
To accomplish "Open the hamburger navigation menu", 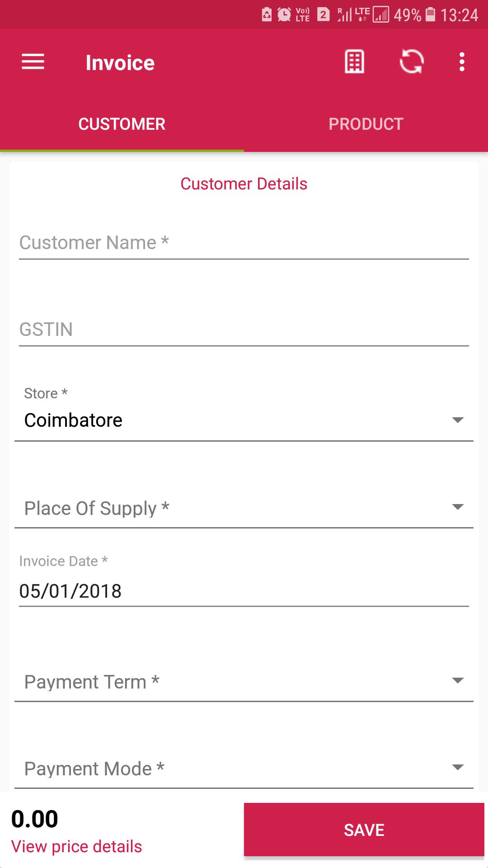I will pos(33,62).
